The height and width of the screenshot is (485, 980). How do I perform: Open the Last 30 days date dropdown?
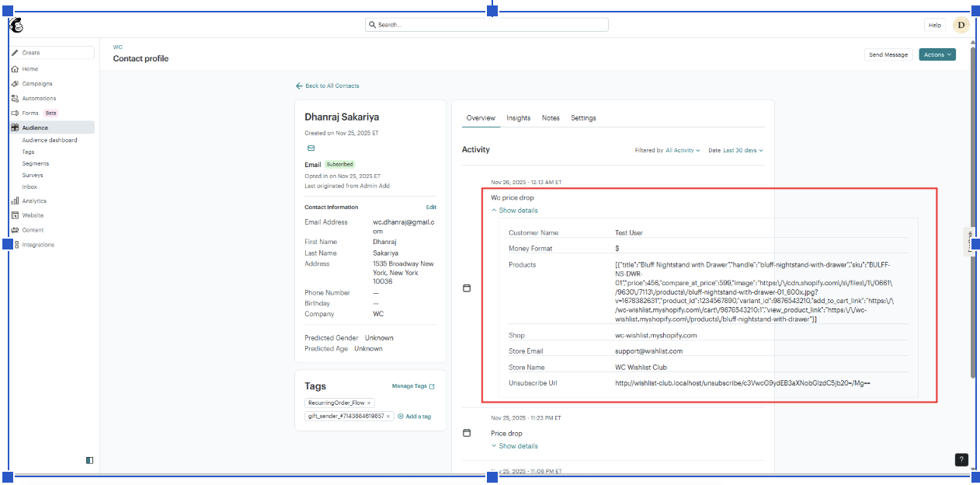743,150
